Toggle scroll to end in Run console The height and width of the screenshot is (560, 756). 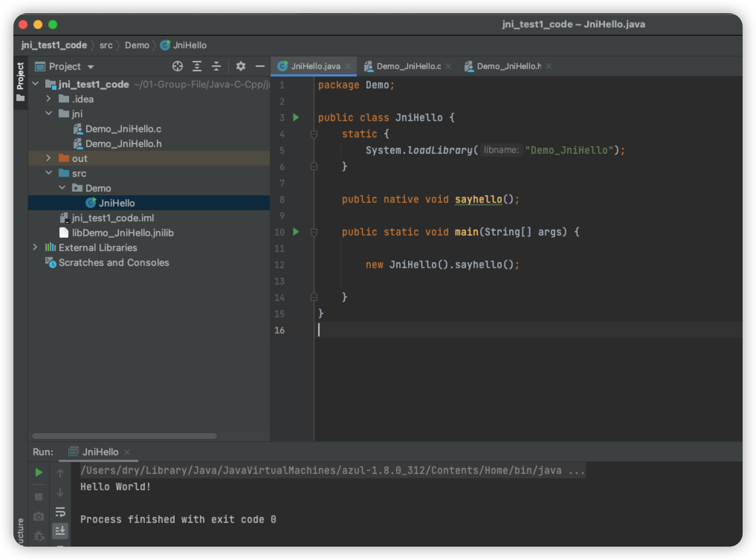[60, 531]
